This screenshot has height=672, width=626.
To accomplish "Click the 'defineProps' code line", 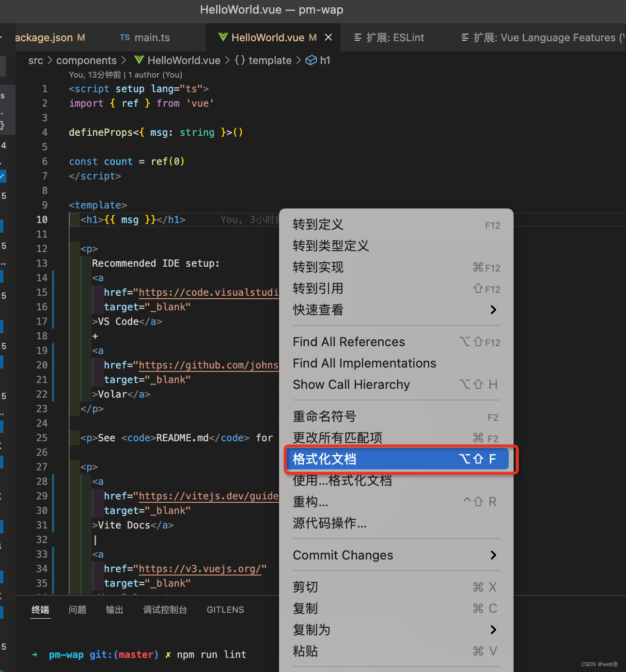I will [x=156, y=132].
